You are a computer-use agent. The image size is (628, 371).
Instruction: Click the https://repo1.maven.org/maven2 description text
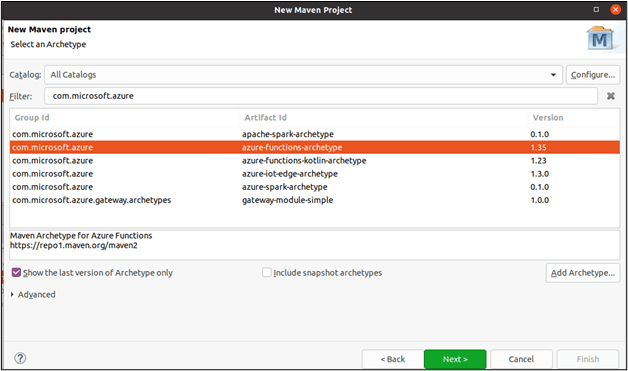tap(74, 245)
